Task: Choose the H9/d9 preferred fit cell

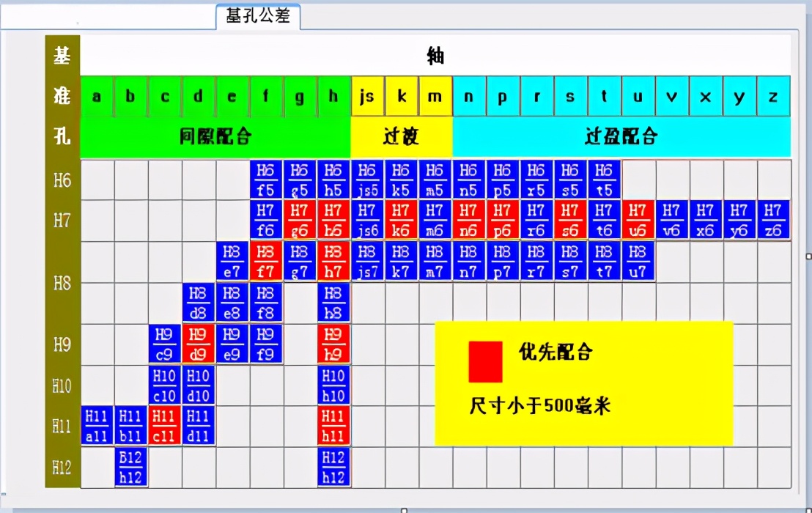Action: 198,344
